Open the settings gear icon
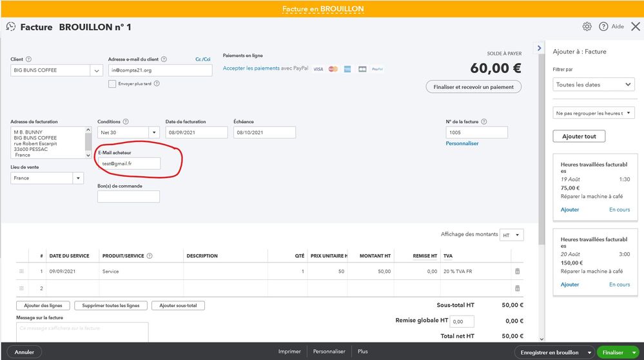This screenshot has height=360, width=644. [587, 26]
